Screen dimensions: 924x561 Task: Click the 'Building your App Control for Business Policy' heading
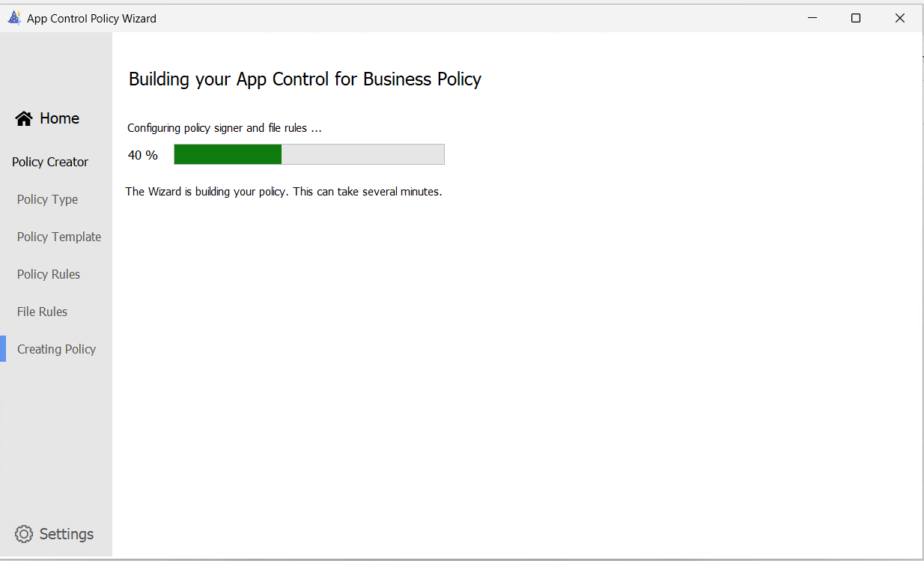305,79
